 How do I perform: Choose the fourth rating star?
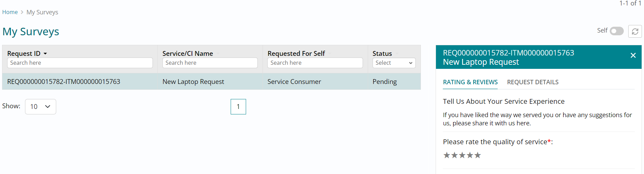(470, 155)
